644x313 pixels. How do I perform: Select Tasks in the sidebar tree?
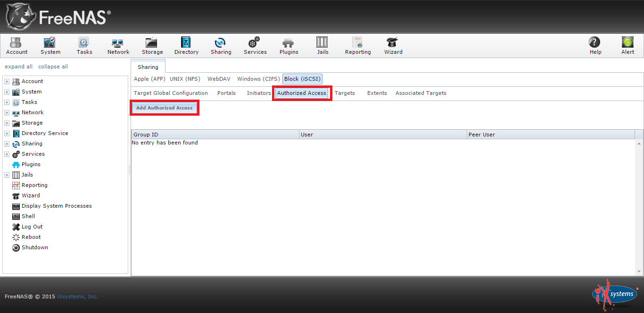[29, 102]
